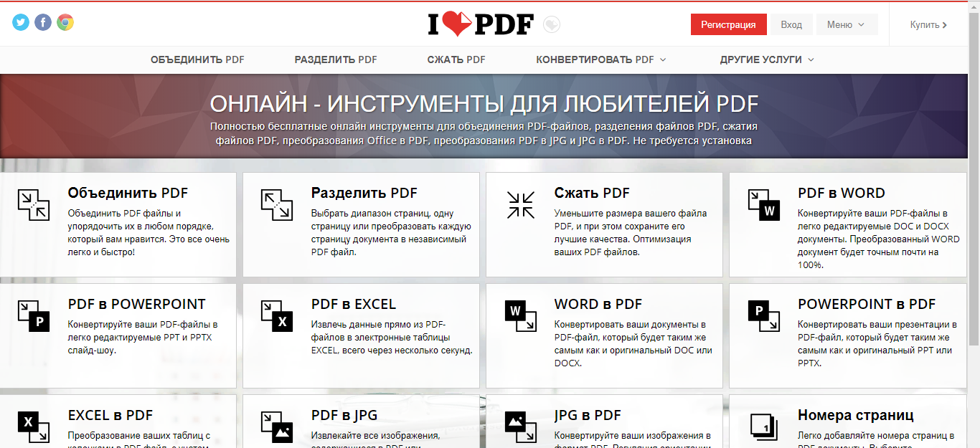Screen dimensions: 980x448
Task: Open the JPG в PDF card title
Action: click(x=587, y=415)
